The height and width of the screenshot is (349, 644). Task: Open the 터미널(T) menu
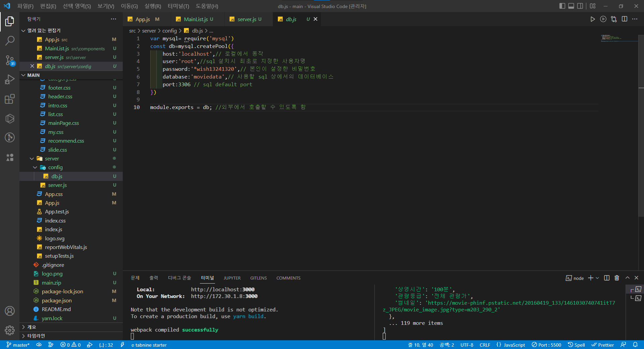pyautogui.click(x=178, y=6)
